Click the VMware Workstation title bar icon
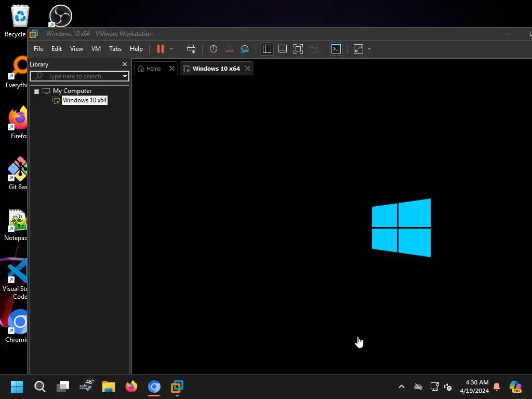Screen dimensions: 532x399 [34, 34]
